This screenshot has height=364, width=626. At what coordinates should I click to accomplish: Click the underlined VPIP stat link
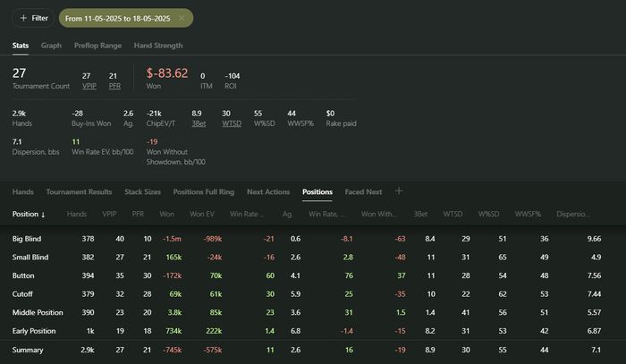click(87, 86)
